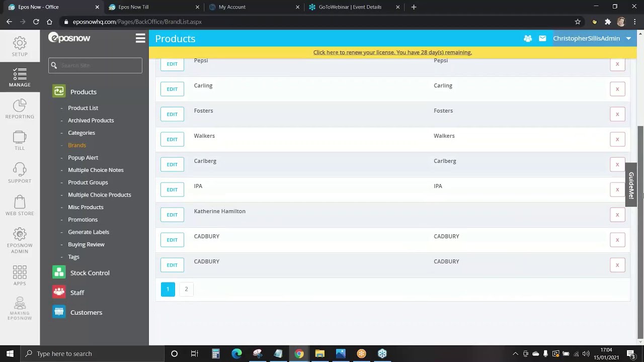644x362 pixels.
Task: Expand the Staff menu group
Action: coord(77,293)
